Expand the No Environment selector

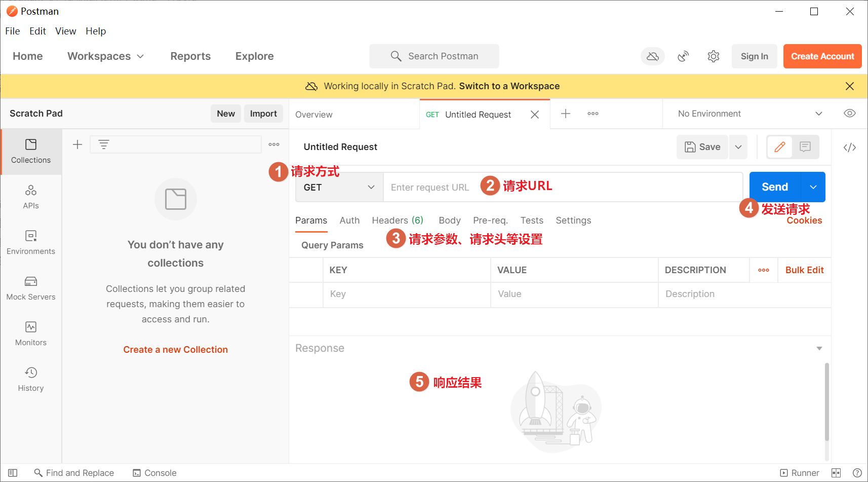point(749,114)
